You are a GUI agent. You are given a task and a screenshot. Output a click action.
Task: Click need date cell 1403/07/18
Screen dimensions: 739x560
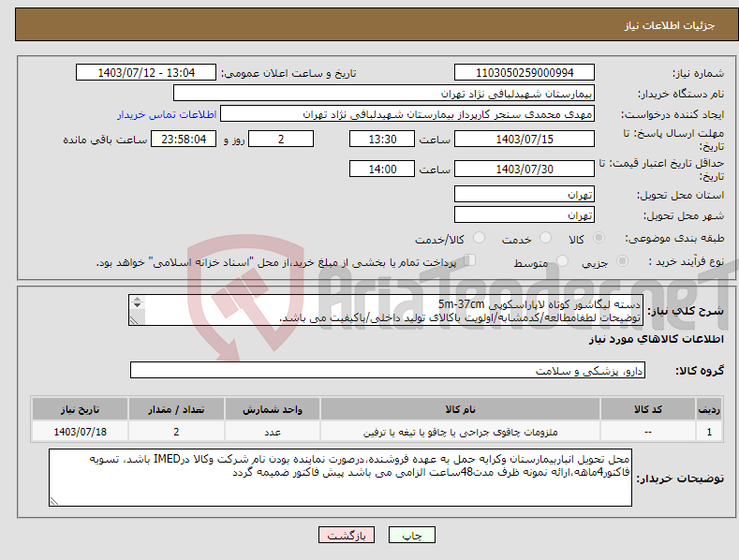(x=81, y=432)
